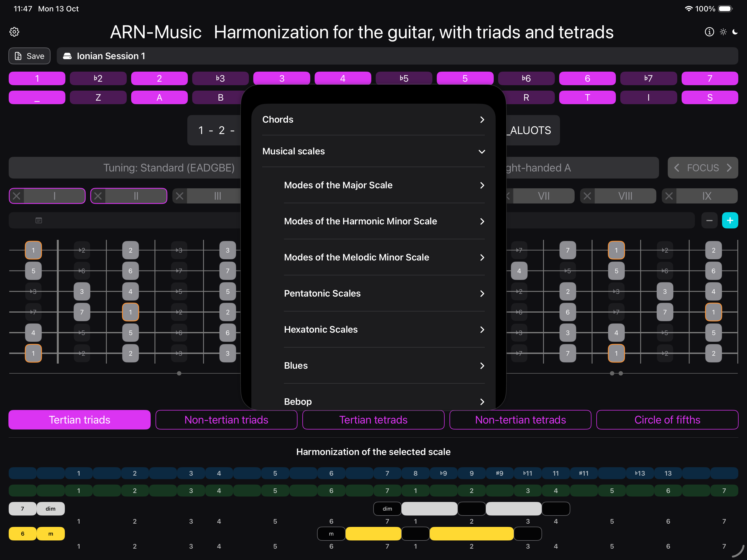Viewport: 747px width, 560px height.
Task: Open the info circle icon
Action: 709,32
